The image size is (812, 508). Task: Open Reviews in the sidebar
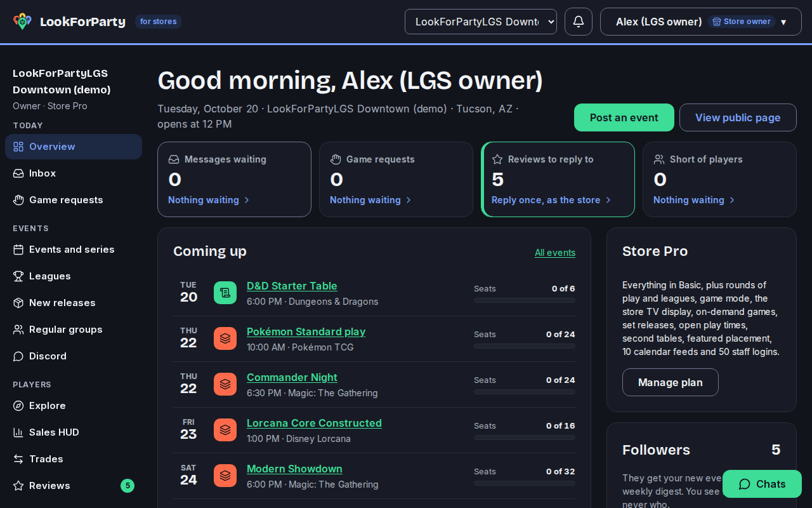coord(74,486)
